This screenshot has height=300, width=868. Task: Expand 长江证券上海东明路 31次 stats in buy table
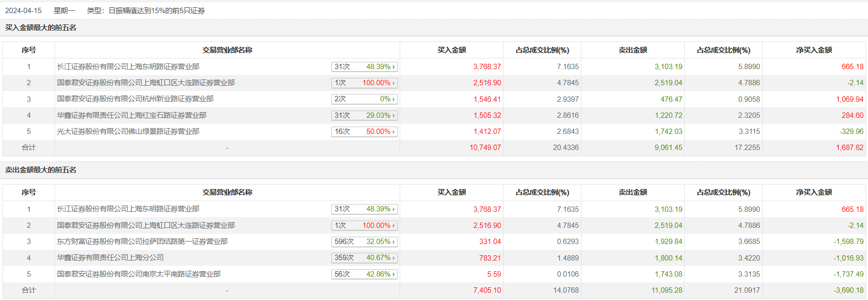coord(364,67)
